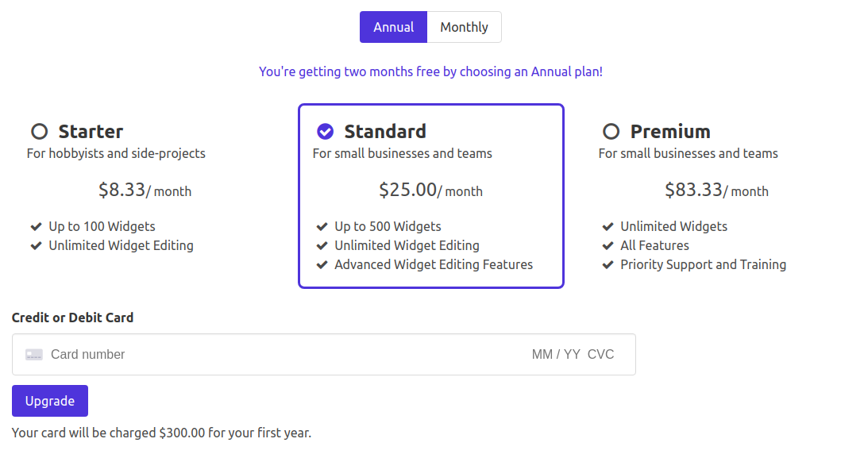This screenshot has height=458, width=868.
Task: Select the Starter plan radio button
Action: coord(37,131)
